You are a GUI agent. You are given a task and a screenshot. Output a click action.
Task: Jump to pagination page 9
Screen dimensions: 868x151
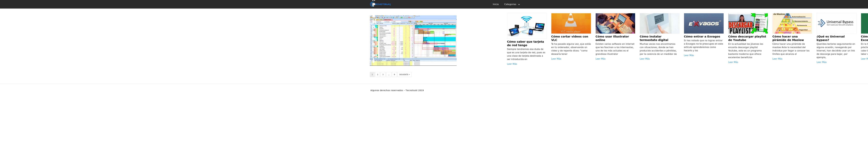394,75
